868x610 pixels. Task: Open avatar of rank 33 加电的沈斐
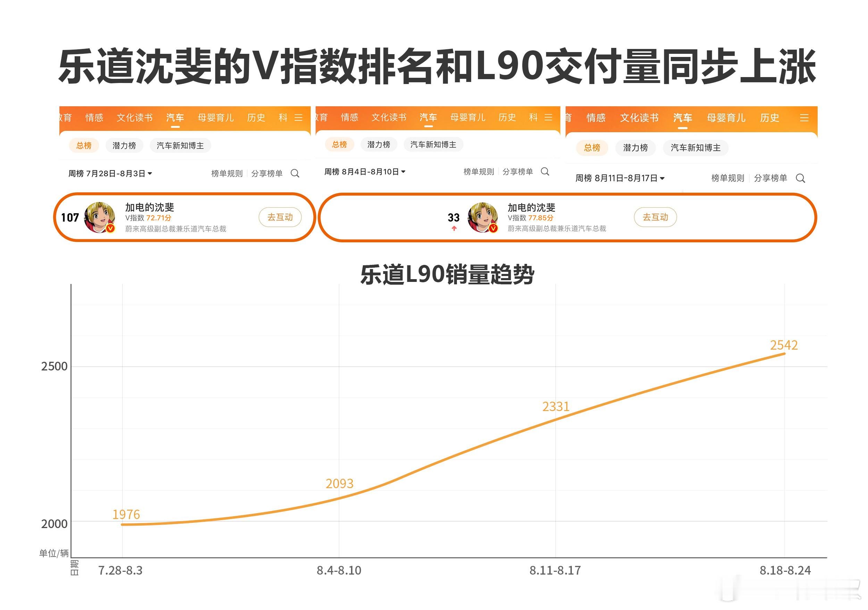click(x=483, y=217)
